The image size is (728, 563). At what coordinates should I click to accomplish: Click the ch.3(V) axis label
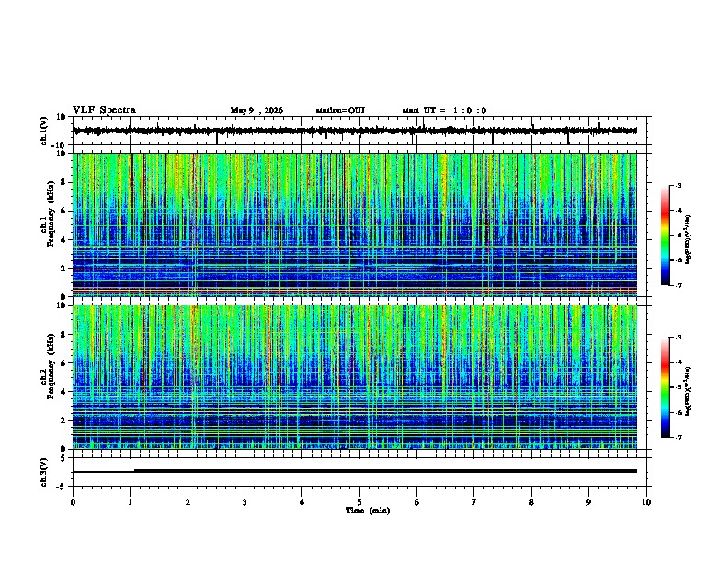click(x=44, y=472)
